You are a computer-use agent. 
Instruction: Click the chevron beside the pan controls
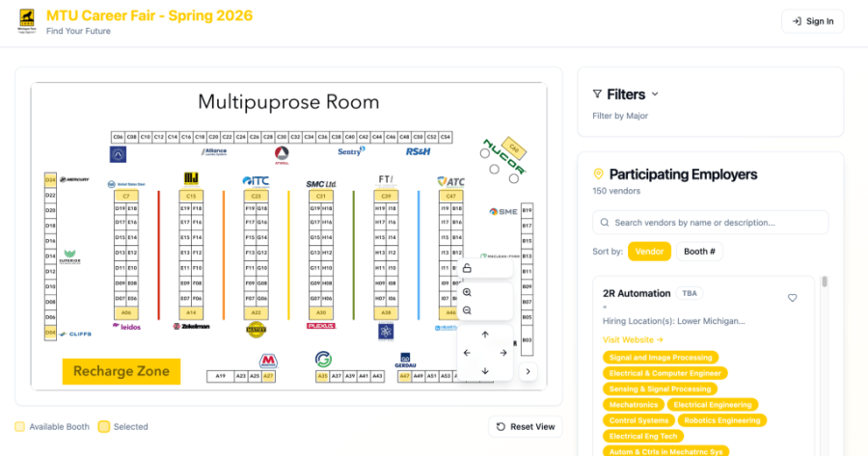(x=529, y=371)
